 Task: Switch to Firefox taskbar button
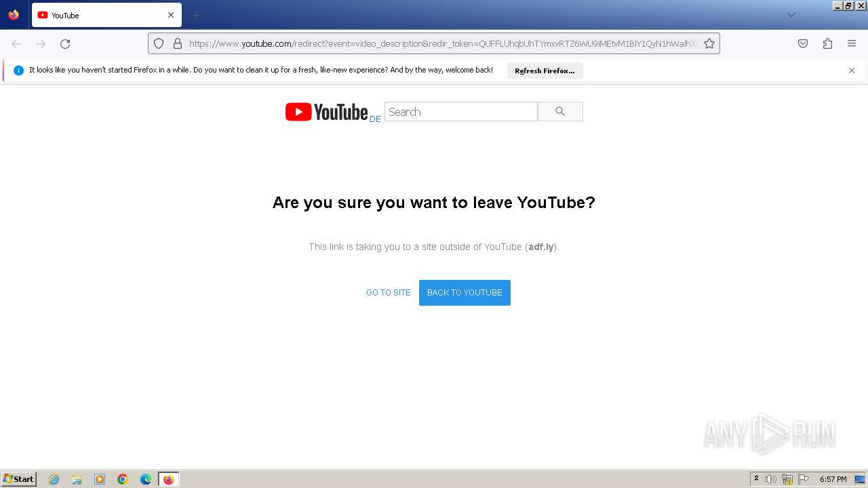pyautogui.click(x=169, y=479)
